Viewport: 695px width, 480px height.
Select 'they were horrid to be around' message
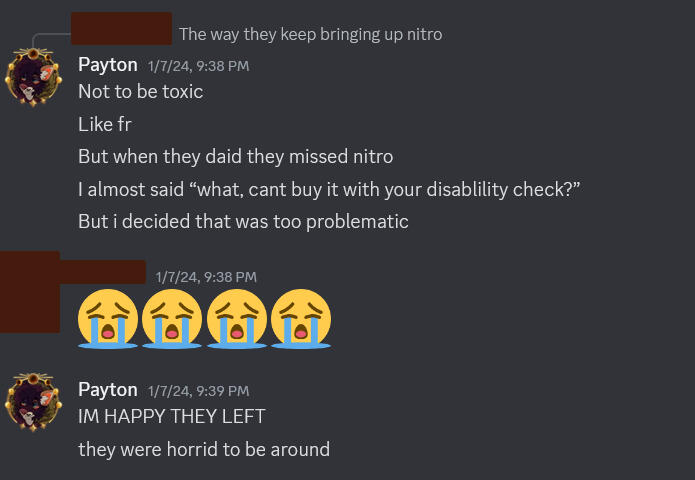pos(204,449)
